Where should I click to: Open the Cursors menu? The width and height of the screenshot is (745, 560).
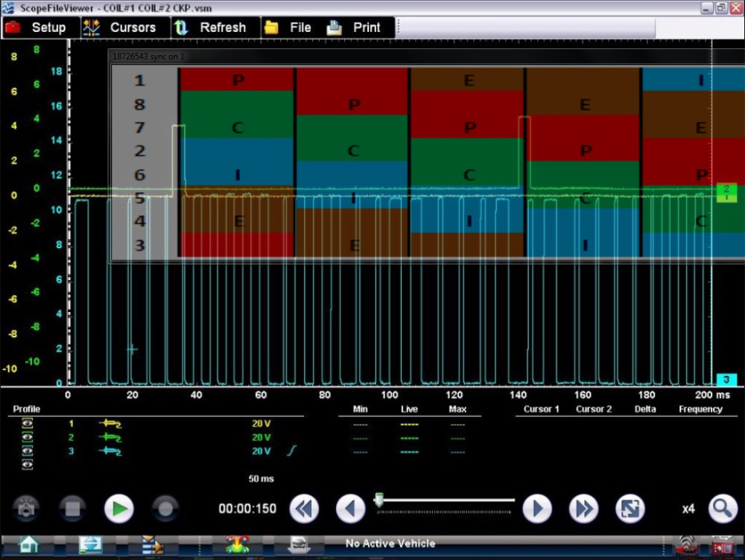[120, 28]
